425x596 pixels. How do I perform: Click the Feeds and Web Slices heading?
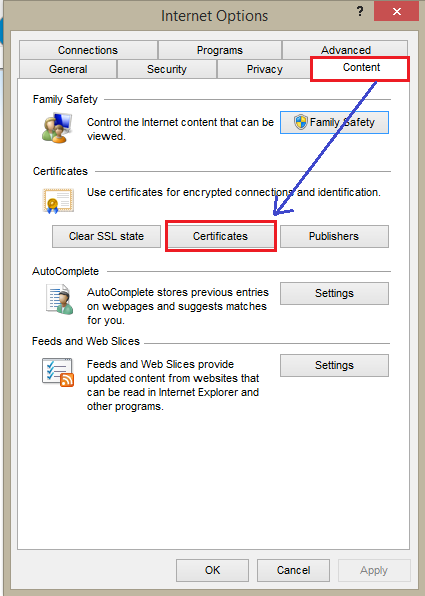point(86,341)
